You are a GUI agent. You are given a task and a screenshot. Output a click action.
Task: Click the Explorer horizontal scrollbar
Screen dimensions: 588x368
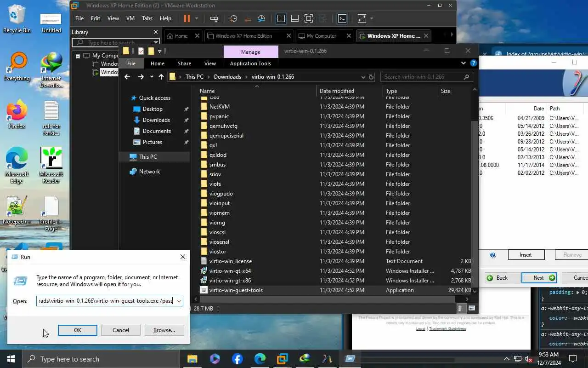[x=328, y=299]
